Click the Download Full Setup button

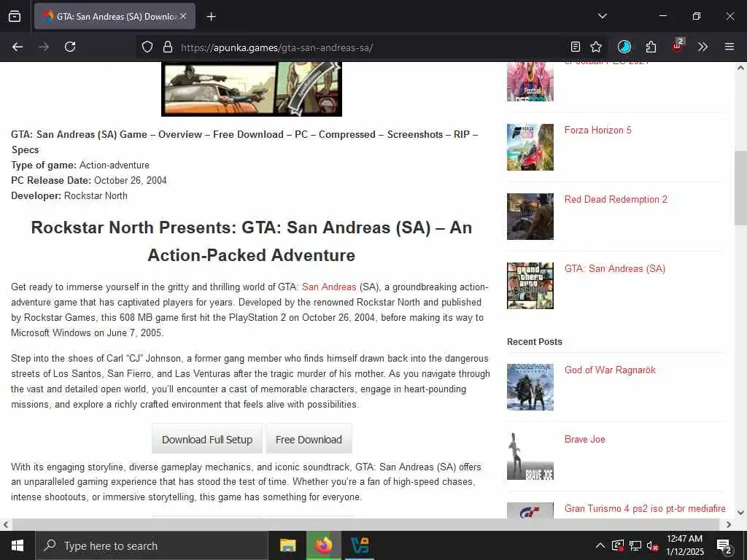[x=207, y=439]
